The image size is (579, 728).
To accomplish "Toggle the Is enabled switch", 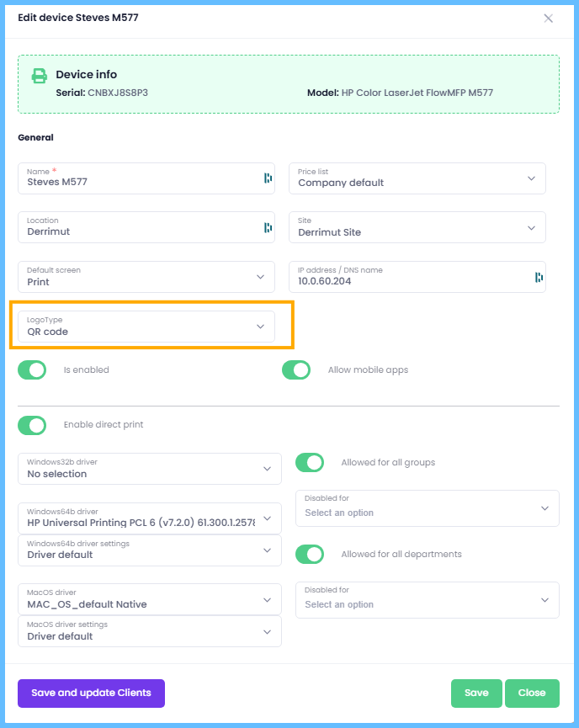I will click(x=32, y=370).
